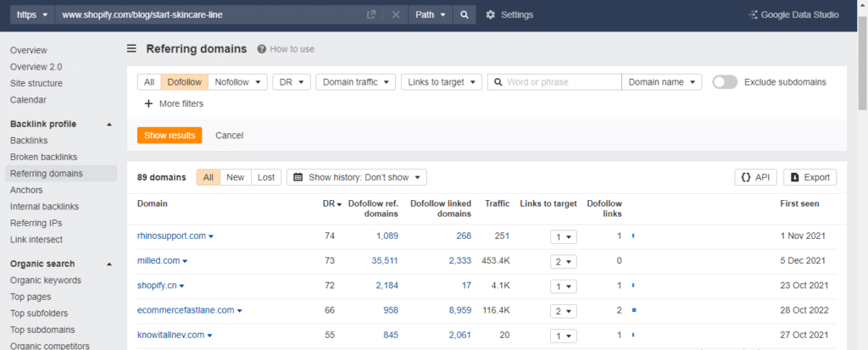Open the DR filter dropdown

coord(292,82)
